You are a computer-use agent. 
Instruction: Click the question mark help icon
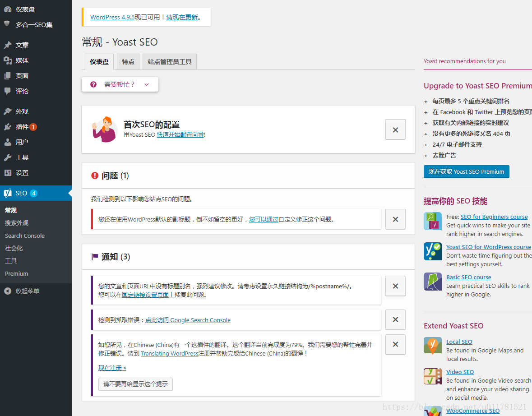tap(93, 84)
